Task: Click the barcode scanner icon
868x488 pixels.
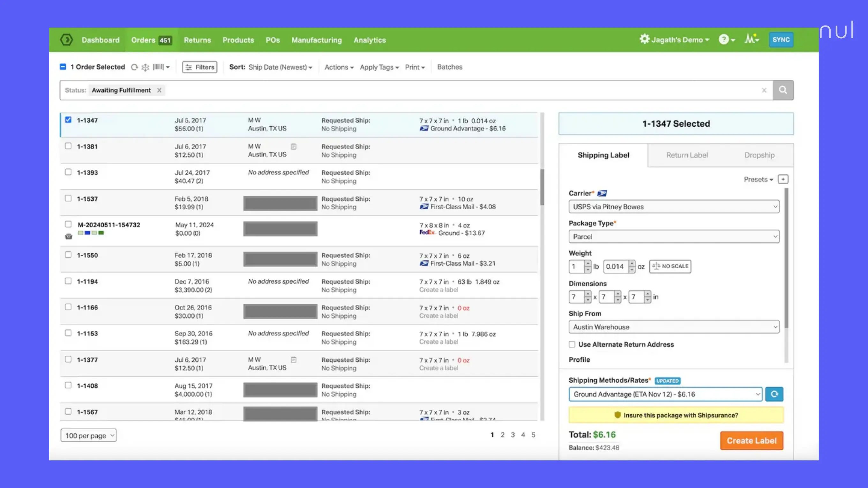Action: [x=158, y=67]
